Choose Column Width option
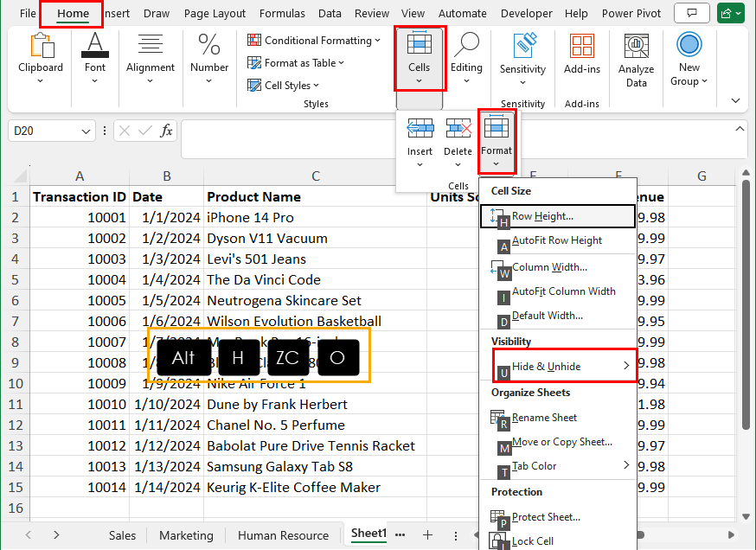Image resolution: width=756 pixels, height=550 pixels. [558, 267]
